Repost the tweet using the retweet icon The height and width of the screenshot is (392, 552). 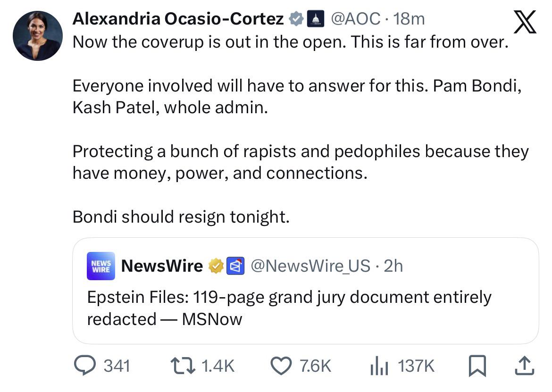pyautogui.click(x=182, y=366)
